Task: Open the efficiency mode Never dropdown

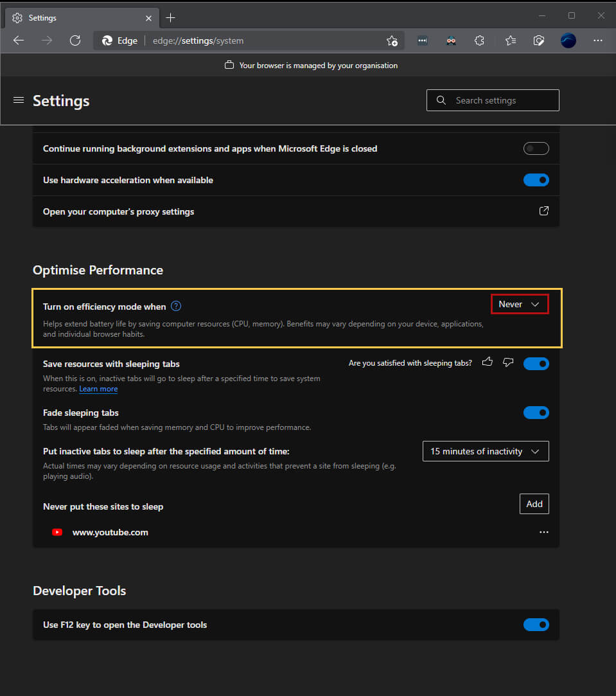Action: (x=520, y=304)
